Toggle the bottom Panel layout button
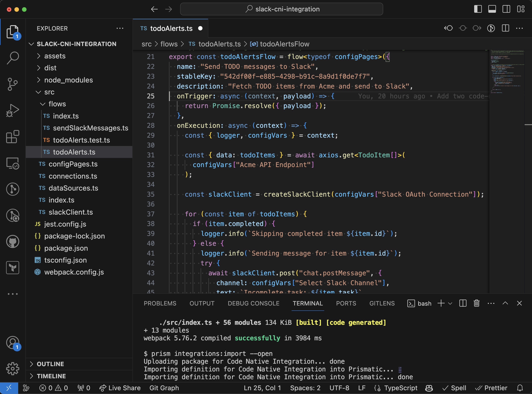The width and height of the screenshot is (532, 394). [492, 9]
